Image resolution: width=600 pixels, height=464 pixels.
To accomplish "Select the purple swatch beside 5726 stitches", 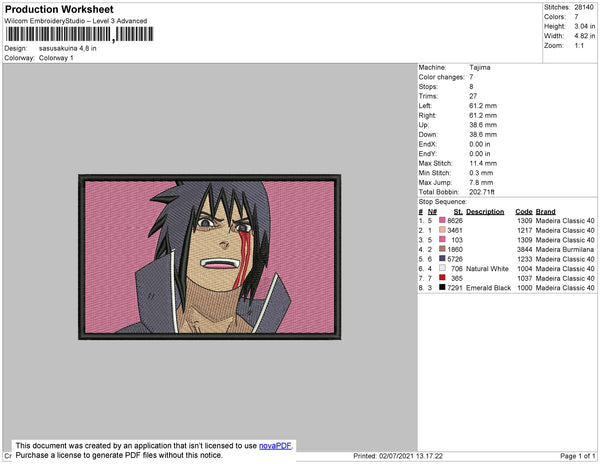I will tap(442, 258).
